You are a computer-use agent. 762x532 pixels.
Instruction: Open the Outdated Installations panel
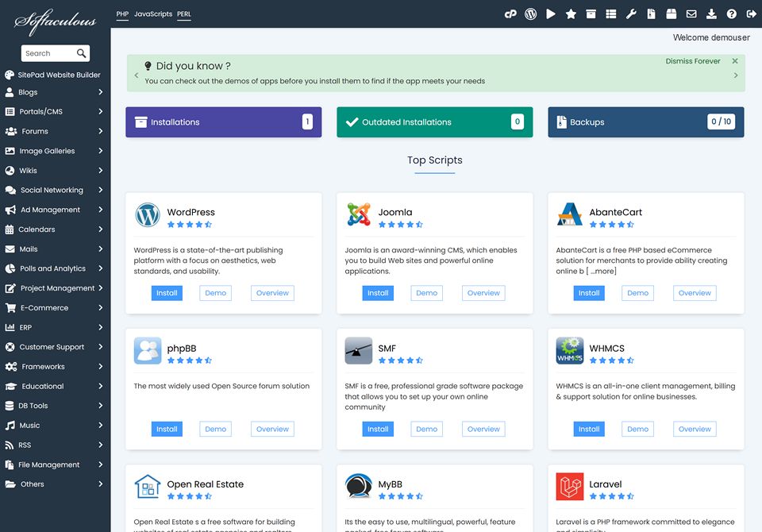(434, 122)
